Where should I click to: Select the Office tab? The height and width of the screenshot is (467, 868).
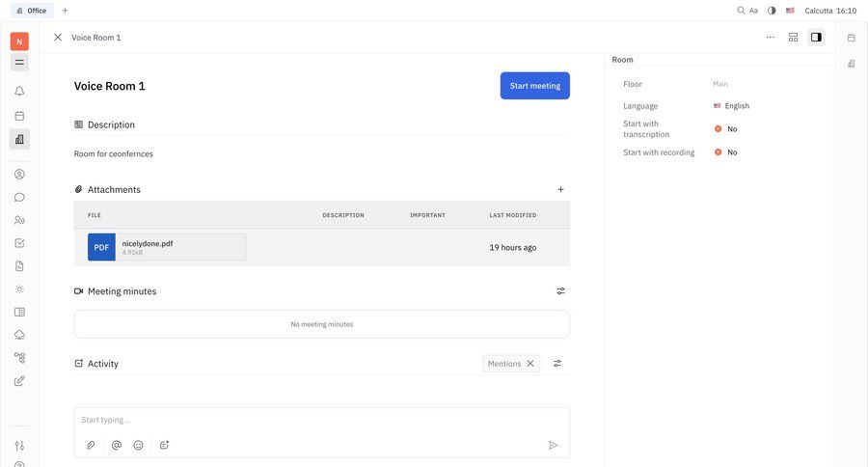tap(32, 11)
